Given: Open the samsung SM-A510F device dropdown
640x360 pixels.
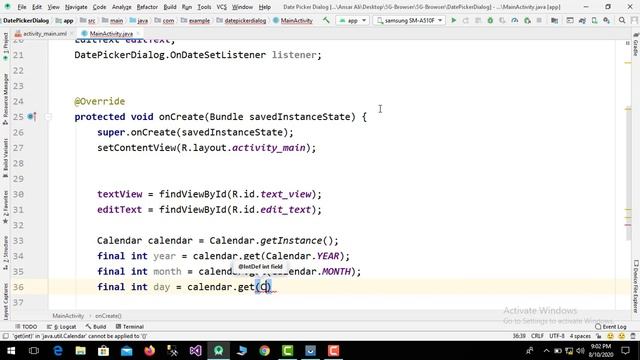Looking at the screenshot, I should coord(409,20).
